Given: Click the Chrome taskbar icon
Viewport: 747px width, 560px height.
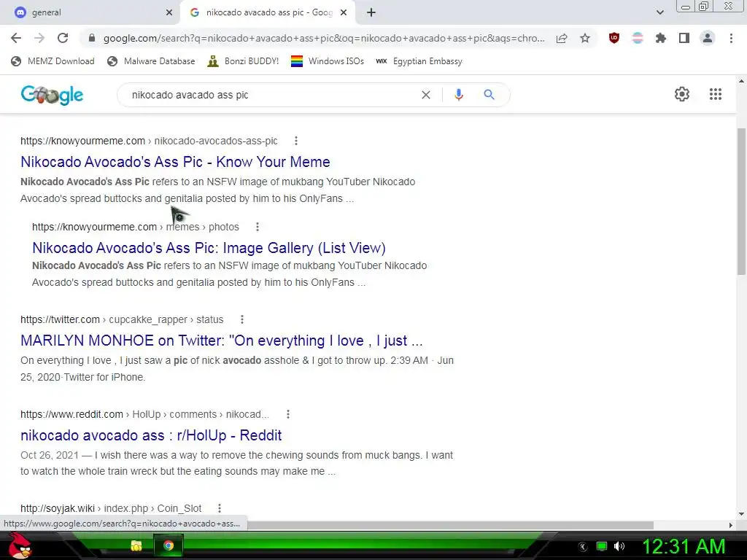Looking at the screenshot, I should 169,545.
